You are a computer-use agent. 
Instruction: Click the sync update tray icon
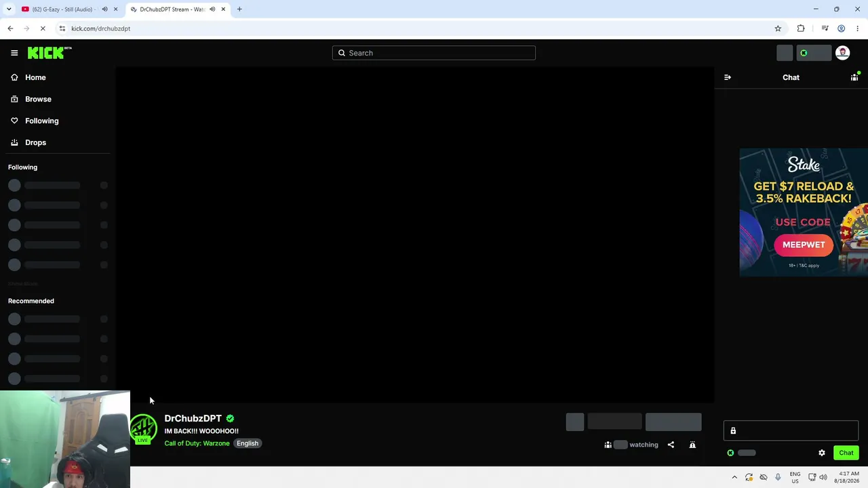pyautogui.click(x=749, y=477)
